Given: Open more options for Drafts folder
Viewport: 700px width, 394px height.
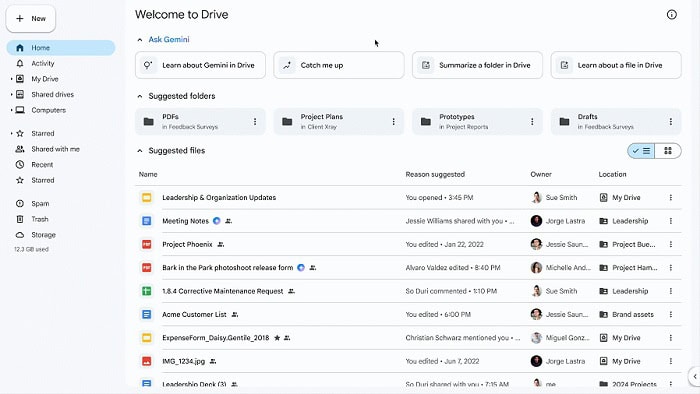Looking at the screenshot, I should [x=671, y=121].
